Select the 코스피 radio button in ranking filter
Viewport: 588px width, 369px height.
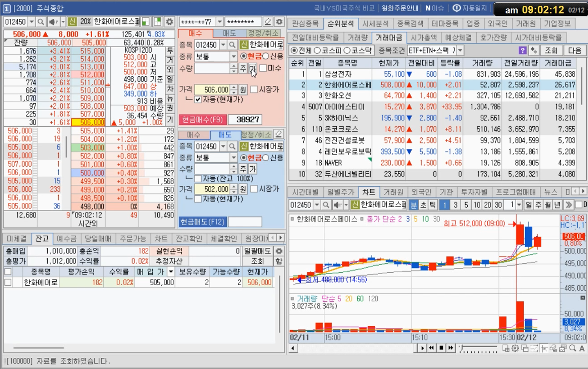[317, 50]
